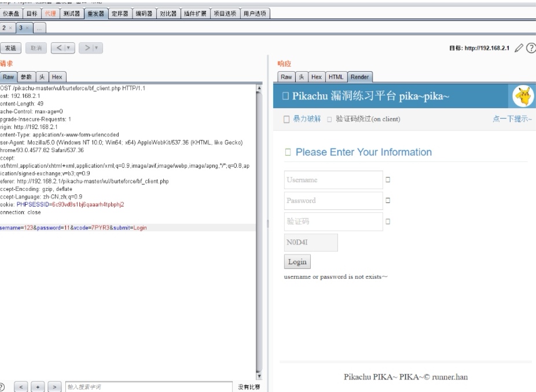Open the 对比器 comparer tab
This screenshot has width=536, height=392.
point(168,14)
